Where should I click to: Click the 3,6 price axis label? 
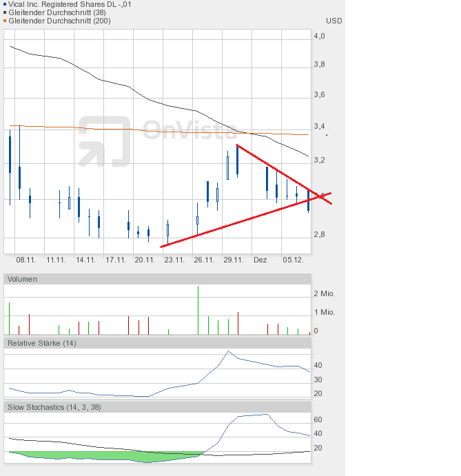319,94
